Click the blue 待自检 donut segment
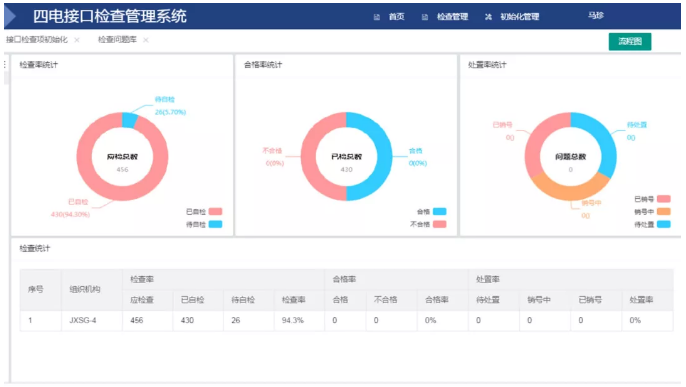The height and width of the screenshot is (387, 686). (130, 120)
